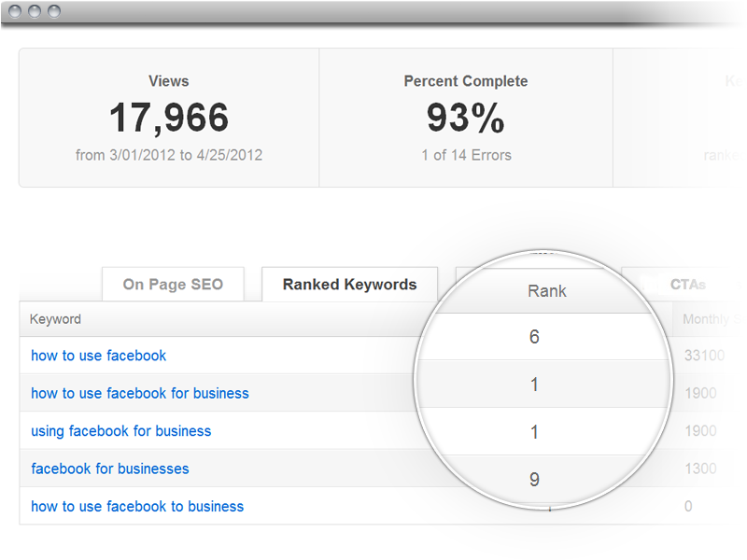
Task: Click monthly searches value 1300
Action: [x=700, y=469]
